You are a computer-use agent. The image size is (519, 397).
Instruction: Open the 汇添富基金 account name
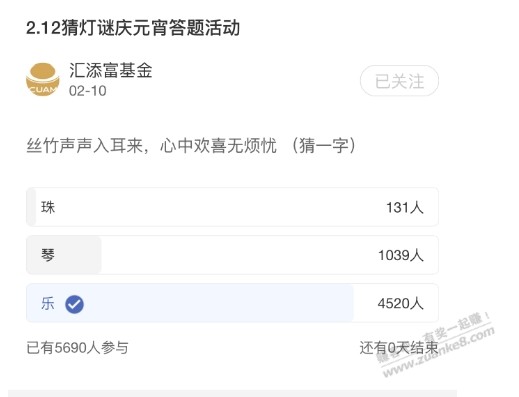(111, 70)
